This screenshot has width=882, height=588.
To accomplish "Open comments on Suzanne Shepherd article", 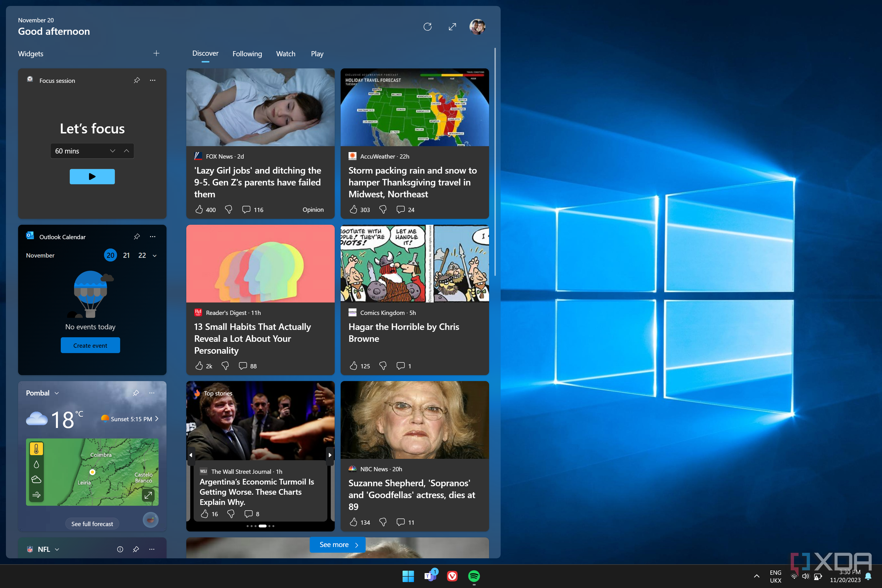I will [x=401, y=522].
